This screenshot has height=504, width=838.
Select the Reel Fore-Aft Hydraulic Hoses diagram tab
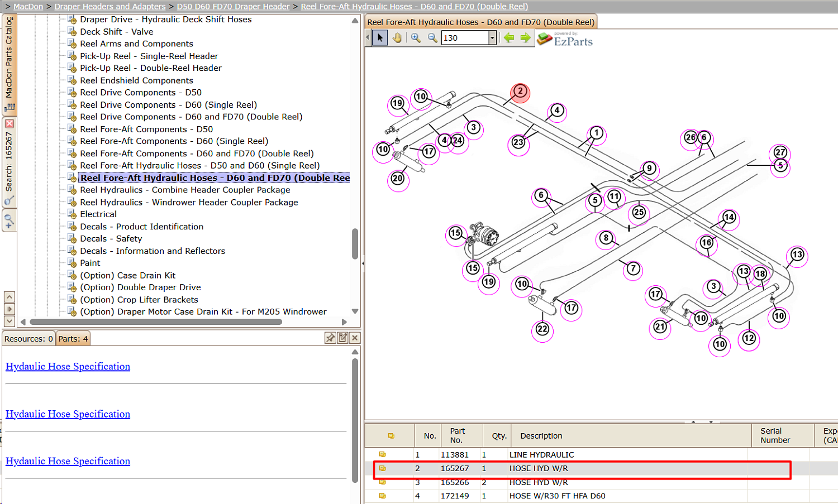click(480, 22)
